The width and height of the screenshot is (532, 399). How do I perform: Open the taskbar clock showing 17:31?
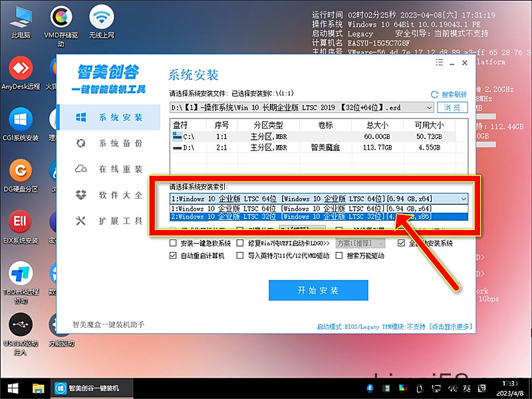tap(510, 388)
